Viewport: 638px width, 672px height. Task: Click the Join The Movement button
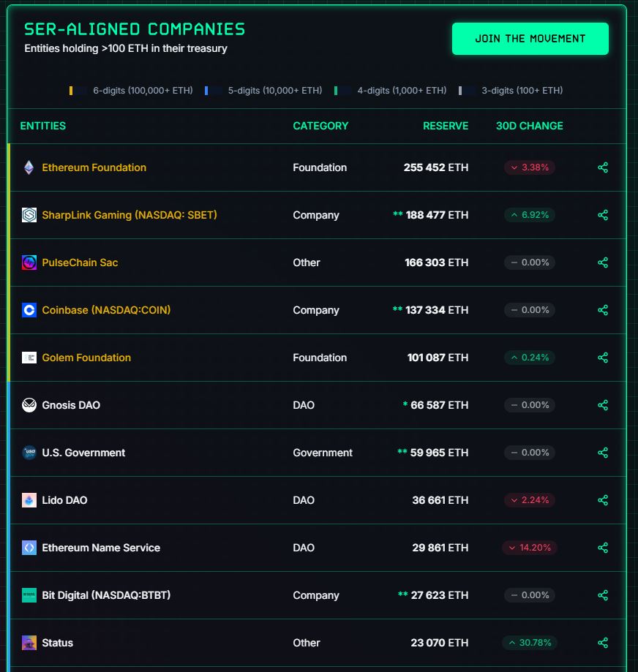530,39
